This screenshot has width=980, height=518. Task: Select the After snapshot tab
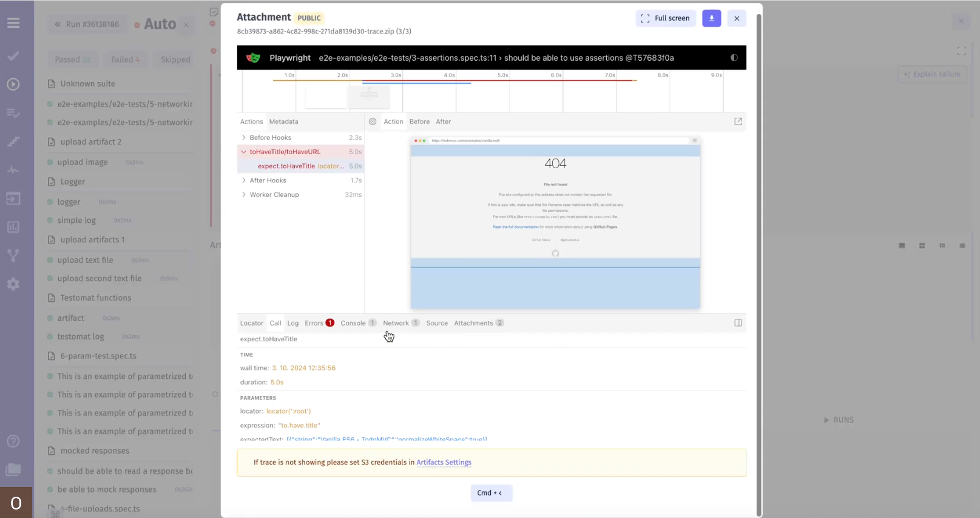[443, 121]
